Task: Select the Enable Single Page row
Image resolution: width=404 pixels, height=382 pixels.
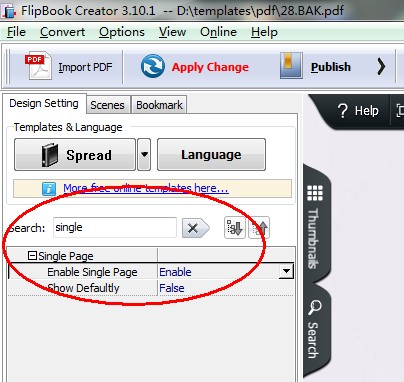Action: (x=151, y=272)
